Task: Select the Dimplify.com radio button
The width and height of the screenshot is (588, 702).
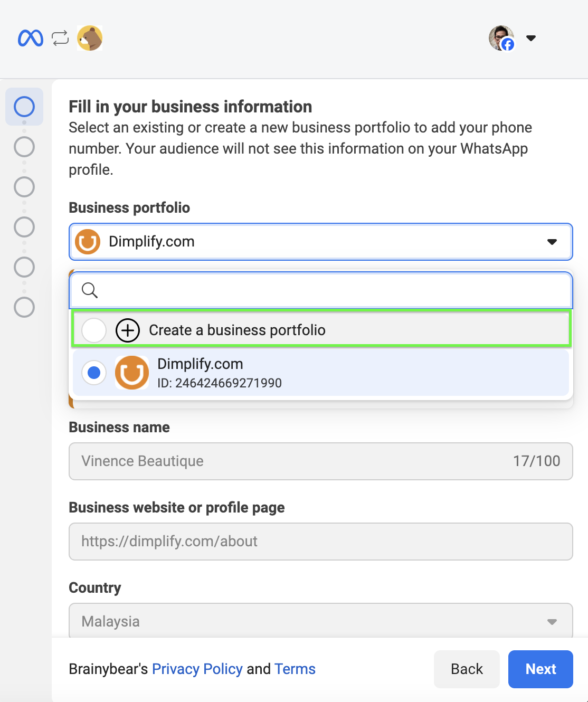Action: tap(94, 373)
